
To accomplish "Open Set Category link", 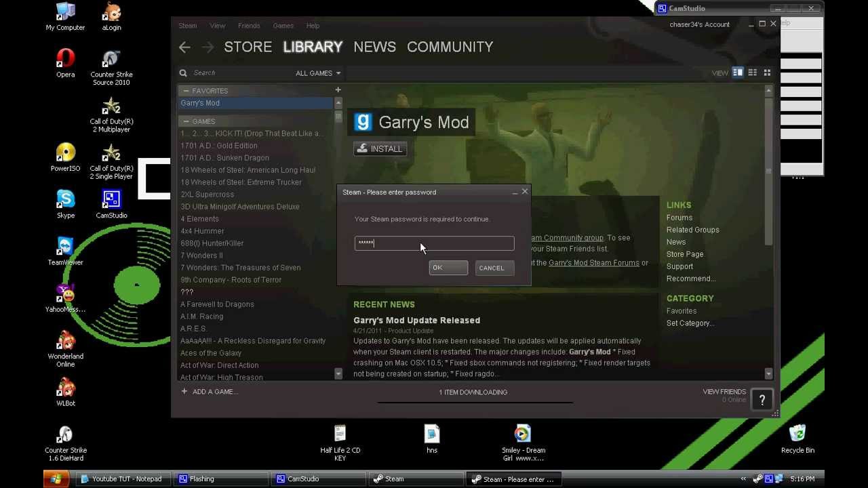I will [x=690, y=323].
